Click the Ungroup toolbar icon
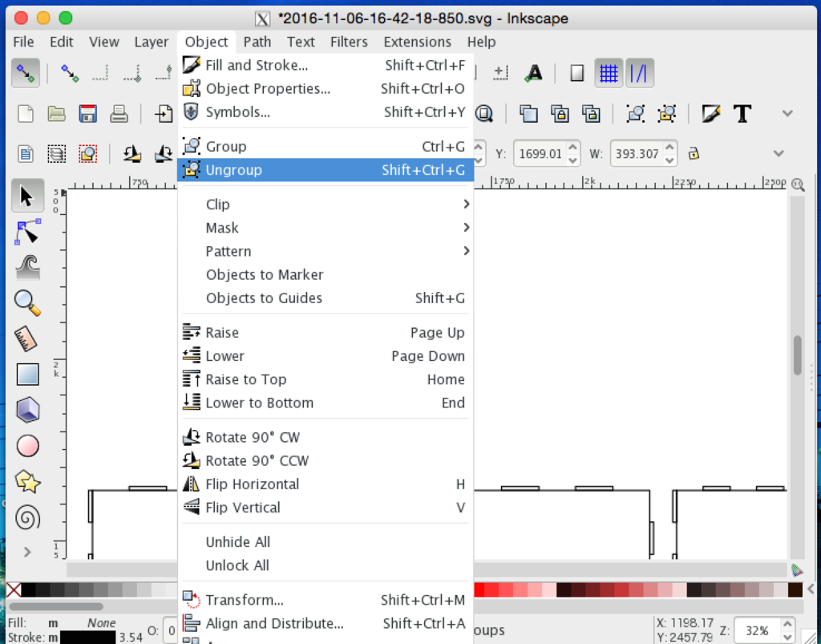The image size is (821, 644). [666, 114]
